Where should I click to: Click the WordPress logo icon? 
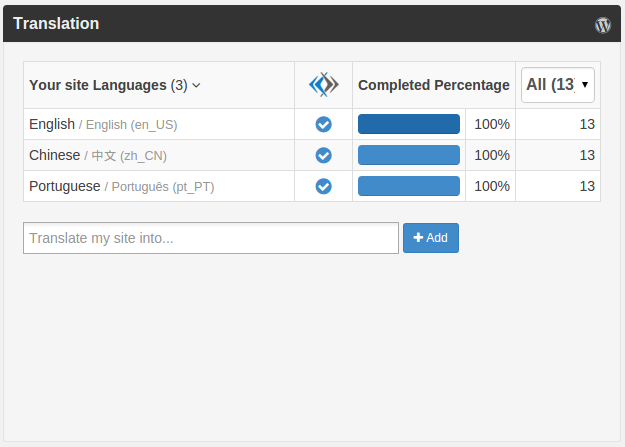point(602,25)
